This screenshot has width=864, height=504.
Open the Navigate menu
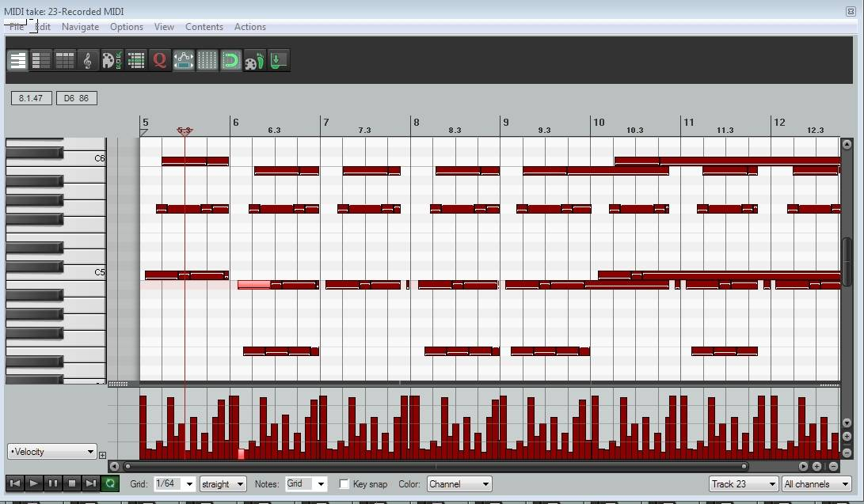(81, 26)
